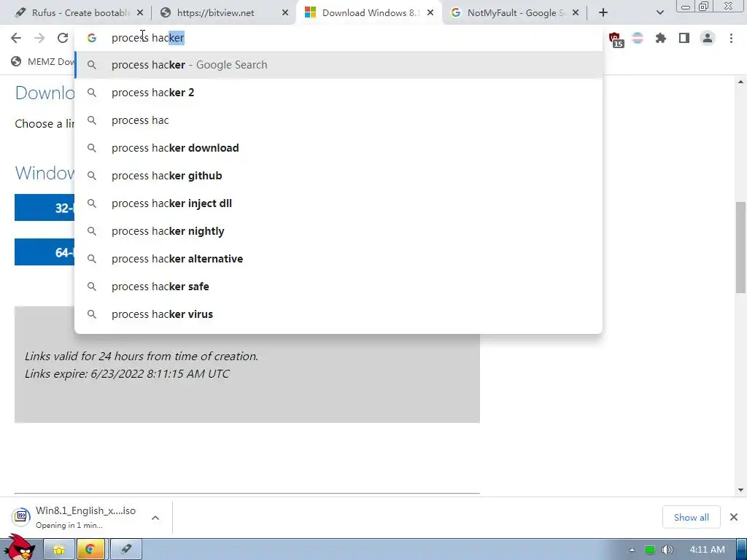Screen dimensions: 747x560
Task: Open the MEMZ bookmark
Action: click(x=43, y=61)
